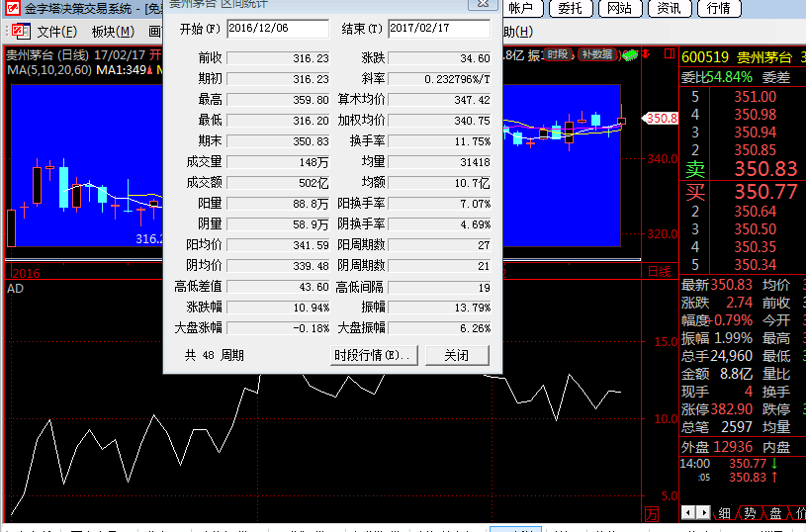806x532 pixels.
Task: Click the 换手率 value 11.75%
Action: click(x=439, y=141)
